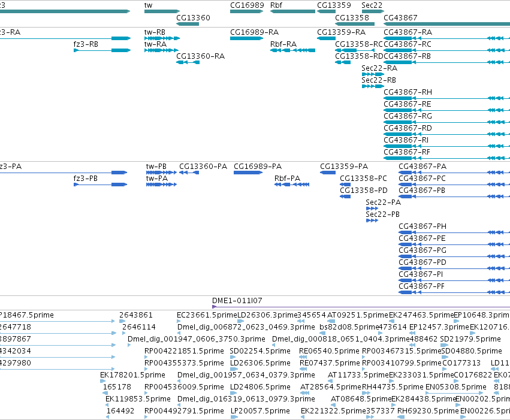The width and height of the screenshot is (510, 420).
Task: Click the SD02254.5prime EST label
Action: coord(260,351)
